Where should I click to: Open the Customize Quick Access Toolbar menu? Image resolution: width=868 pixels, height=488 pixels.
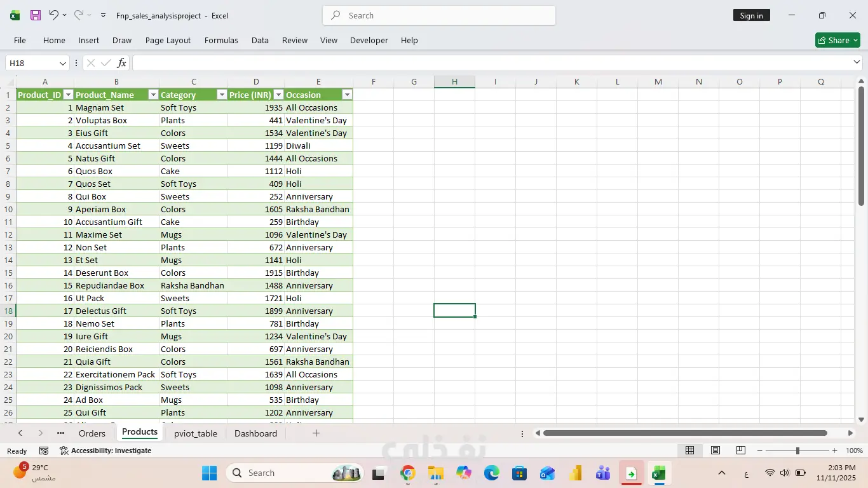[x=103, y=15]
